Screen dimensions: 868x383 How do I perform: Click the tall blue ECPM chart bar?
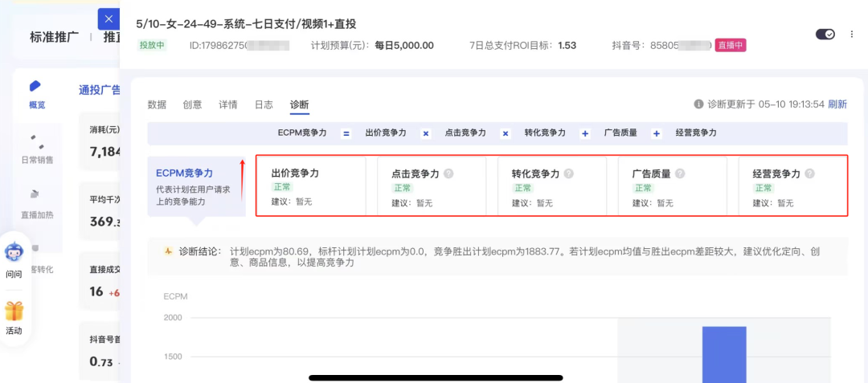[x=724, y=353]
